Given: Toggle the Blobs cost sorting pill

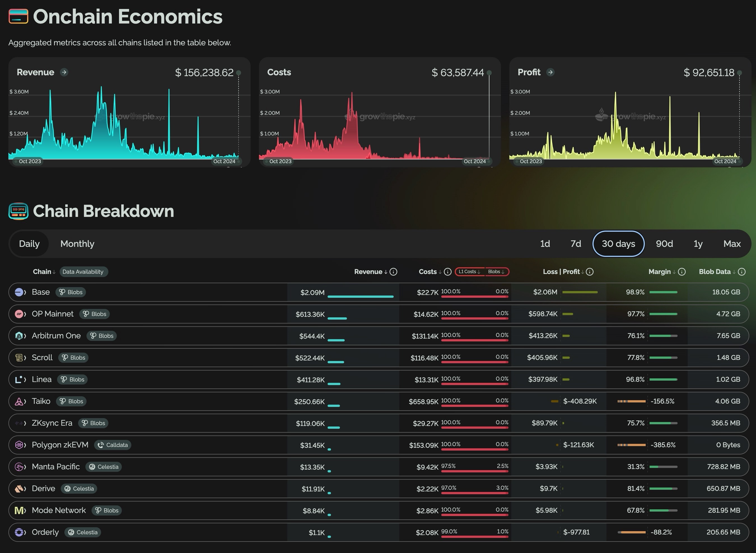Looking at the screenshot, I should coord(496,272).
